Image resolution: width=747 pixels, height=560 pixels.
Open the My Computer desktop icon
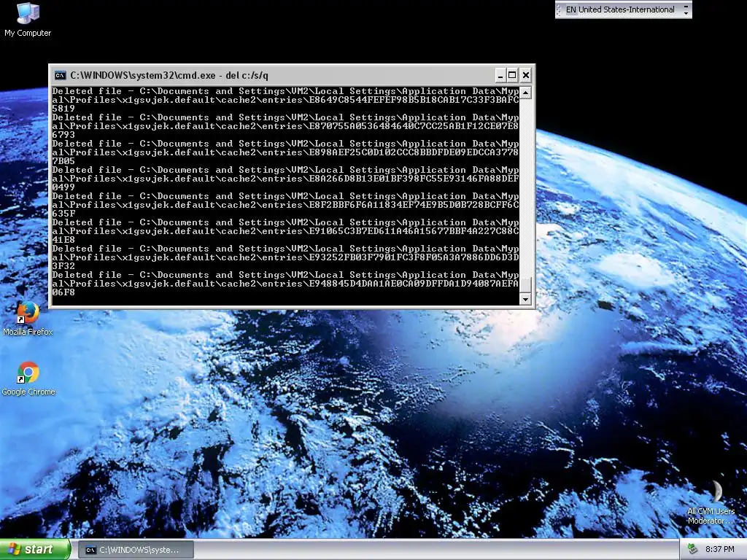pyautogui.click(x=28, y=20)
